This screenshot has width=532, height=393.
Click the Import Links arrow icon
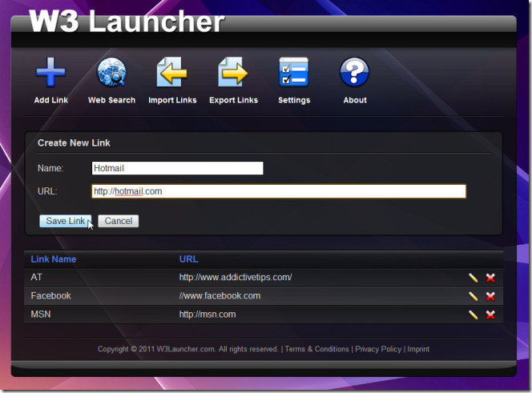pos(172,72)
